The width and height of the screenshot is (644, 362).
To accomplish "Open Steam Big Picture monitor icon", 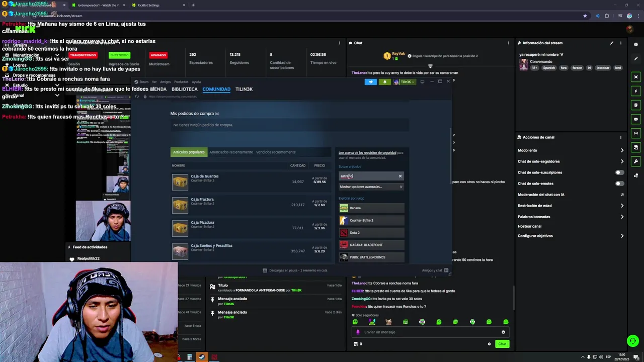I will click(422, 81).
